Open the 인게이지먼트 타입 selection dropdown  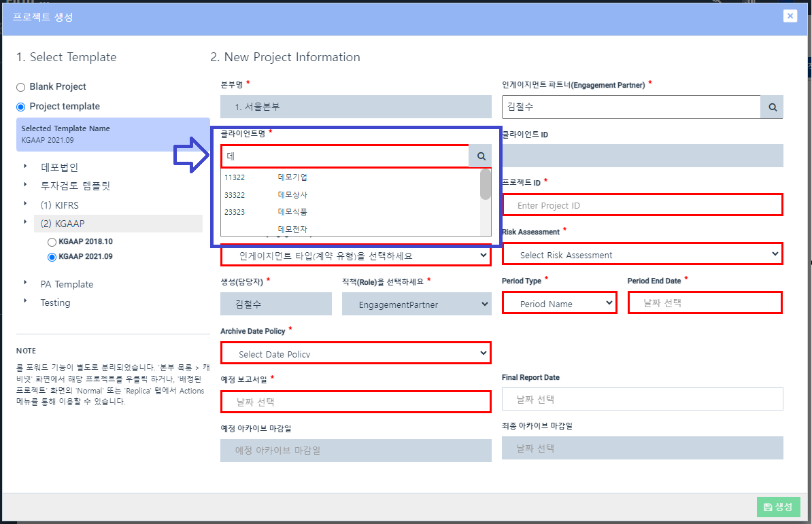[x=355, y=255]
